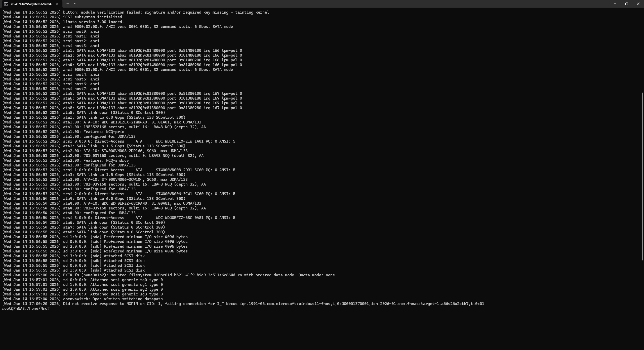Click the WDC WD40EFZZ-68CPAN0 drive model text
This screenshot has width=644, height=350.
coord(124,203)
